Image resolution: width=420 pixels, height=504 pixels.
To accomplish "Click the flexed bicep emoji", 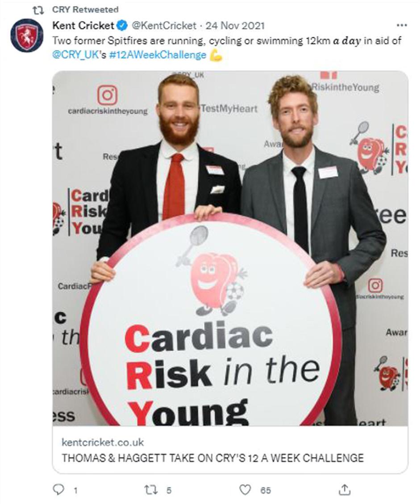I will click(x=216, y=55).
